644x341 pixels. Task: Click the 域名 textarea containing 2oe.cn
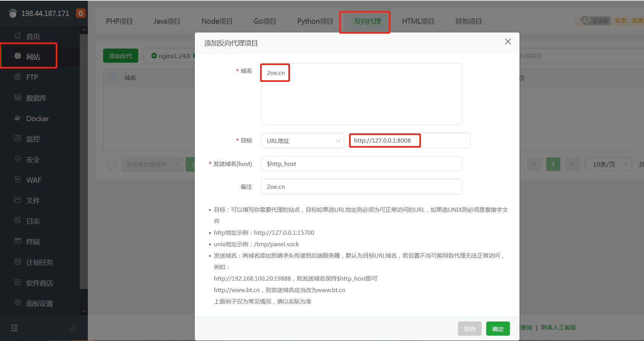tap(362, 94)
